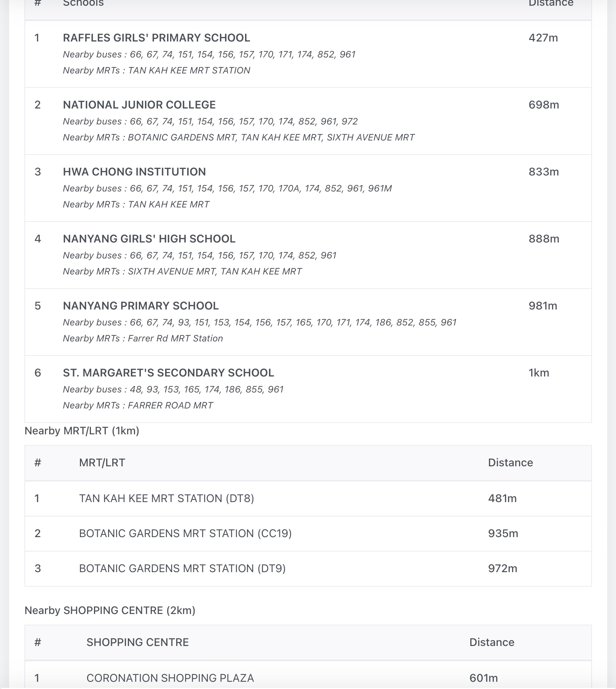The width and height of the screenshot is (616, 689).
Task: Click the 427m distance value
Action: pos(543,38)
